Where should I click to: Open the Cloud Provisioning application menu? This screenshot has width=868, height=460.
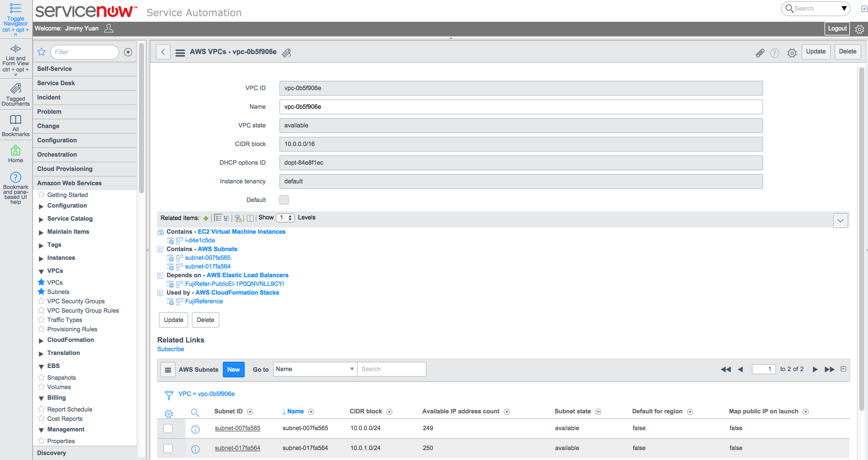tap(65, 169)
